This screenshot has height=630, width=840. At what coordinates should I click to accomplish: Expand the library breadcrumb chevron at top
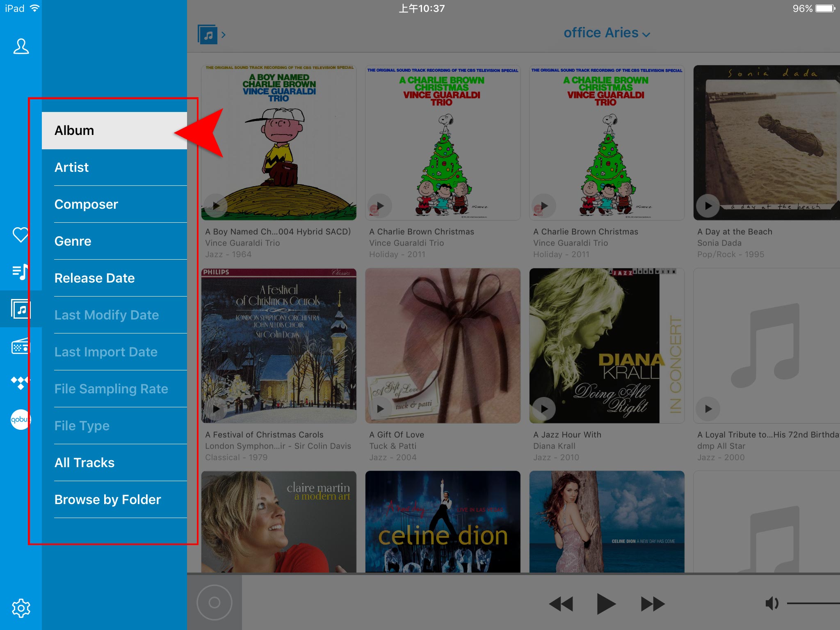(224, 35)
